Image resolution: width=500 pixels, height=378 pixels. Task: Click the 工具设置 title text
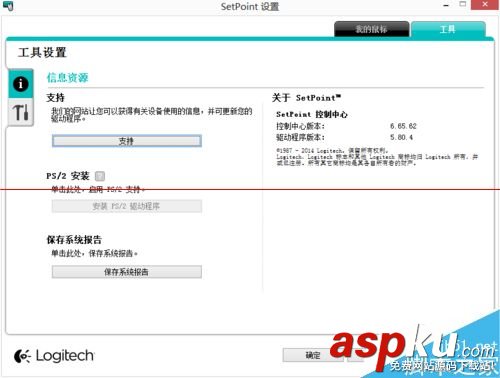(42, 53)
